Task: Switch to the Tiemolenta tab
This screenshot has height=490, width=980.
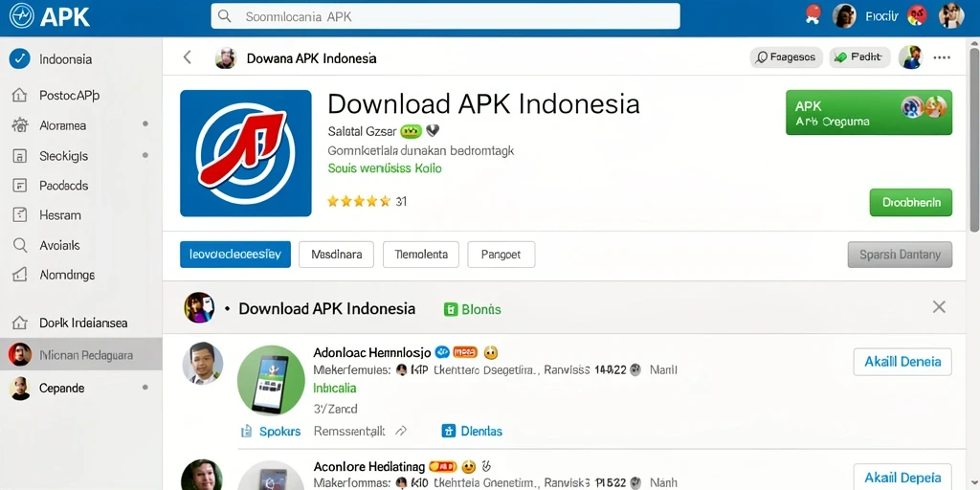Action: click(x=421, y=255)
